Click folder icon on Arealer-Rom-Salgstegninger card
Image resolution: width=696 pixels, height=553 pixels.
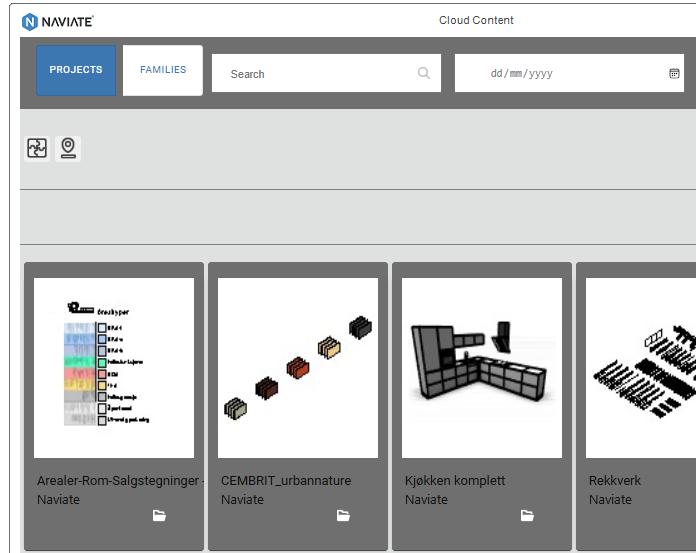pyautogui.click(x=159, y=516)
